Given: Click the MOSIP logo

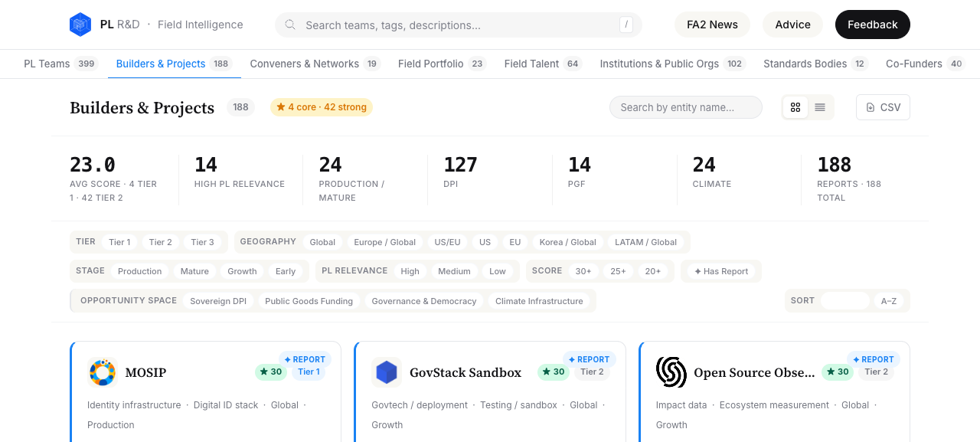Looking at the screenshot, I should point(102,372).
